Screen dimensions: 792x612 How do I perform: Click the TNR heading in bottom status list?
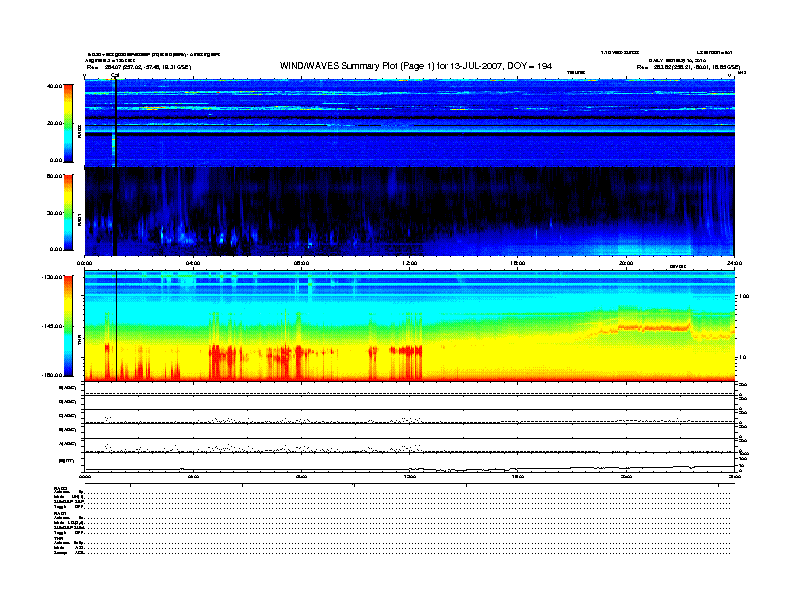pyautogui.click(x=58, y=539)
